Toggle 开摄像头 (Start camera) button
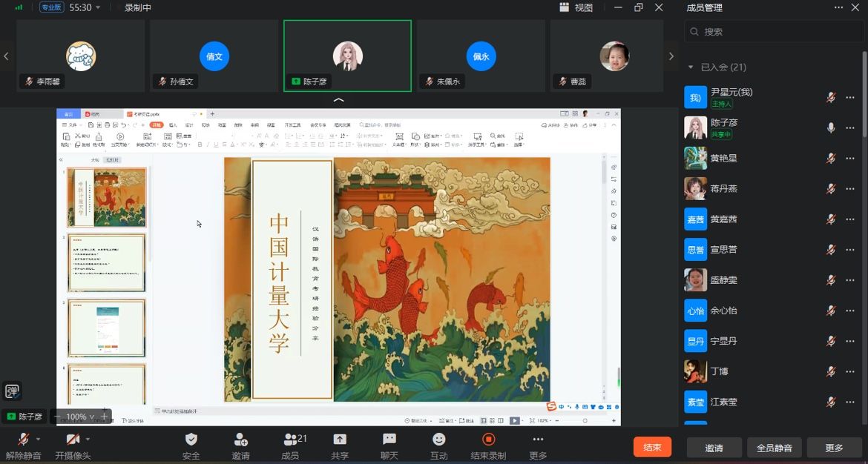This screenshot has width=868, height=464. 73,440
